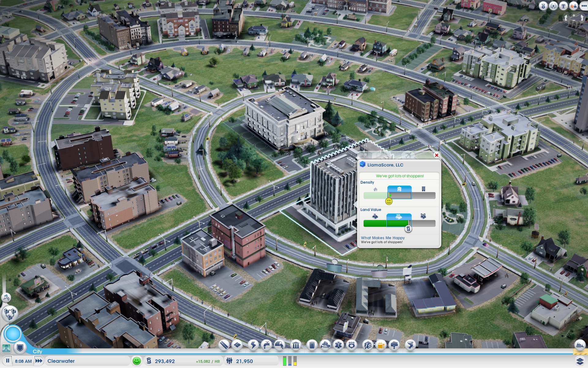Click the yellow happiness smiley marker
Viewport: 588px width, 368px height.
(389, 201)
